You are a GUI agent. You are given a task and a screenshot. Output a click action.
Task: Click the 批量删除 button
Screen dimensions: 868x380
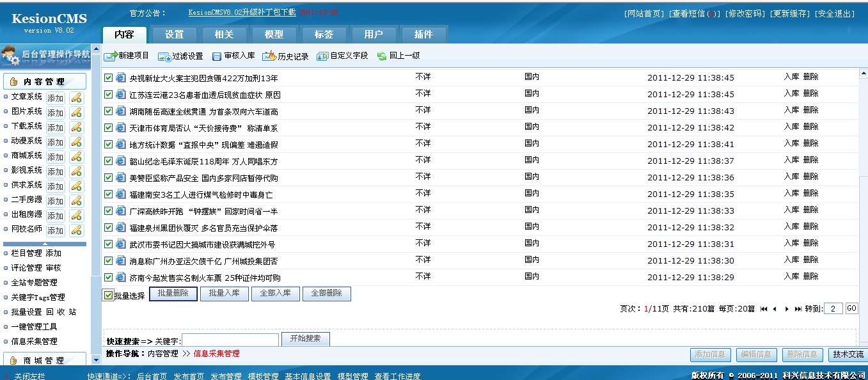pos(173,294)
